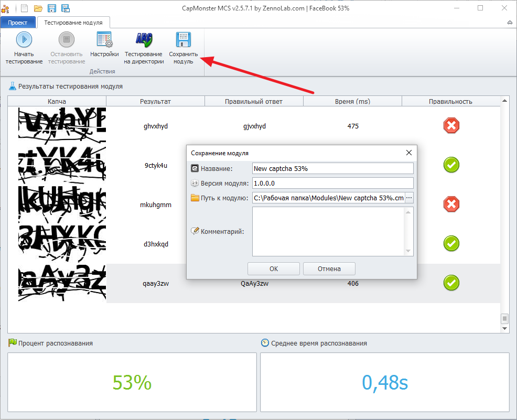Click the Название field with New captcha 53%
517x420 pixels.
[x=332, y=168]
